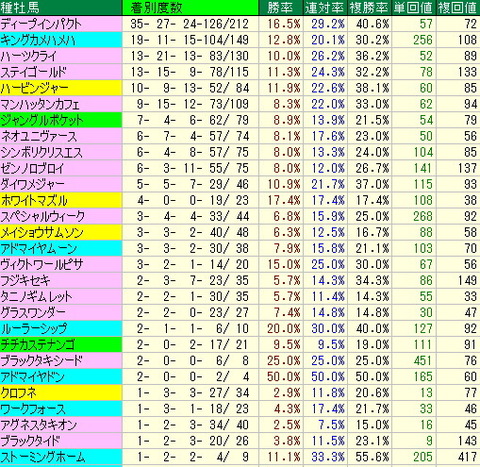Select the スペシャルウィーク sire name cell

click(61, 216)
